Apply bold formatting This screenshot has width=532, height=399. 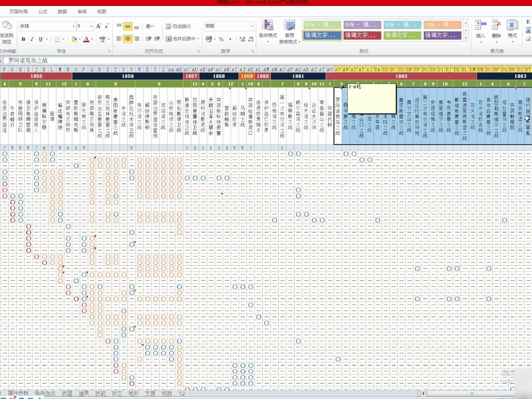click(x=23, y=39)
